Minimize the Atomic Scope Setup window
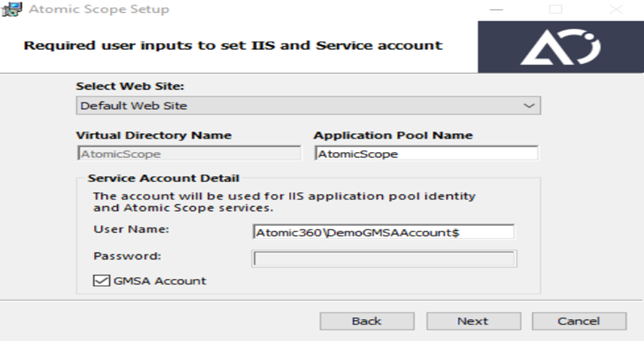This screenshot has height=341, width=644. coord(496,10)
